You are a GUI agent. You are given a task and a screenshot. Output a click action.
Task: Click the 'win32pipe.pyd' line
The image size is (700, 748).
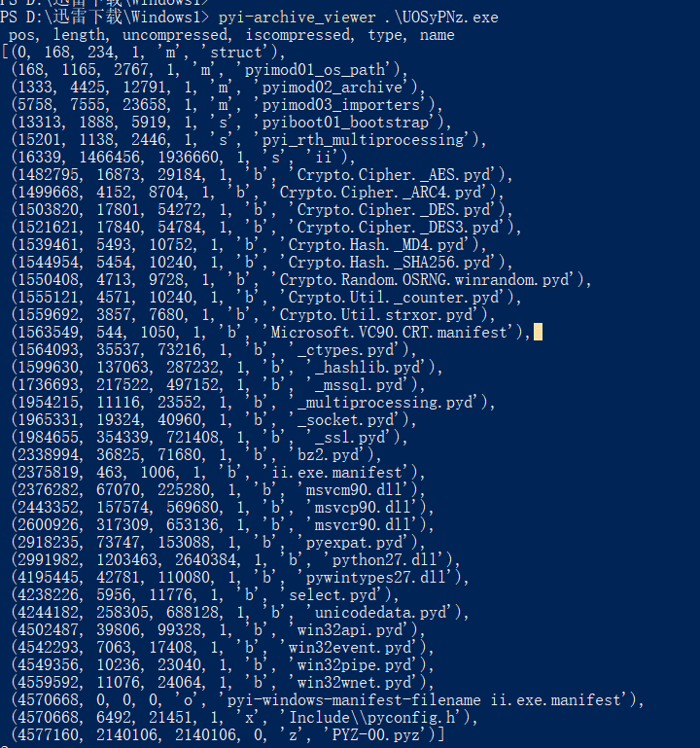tap(224, 665)
